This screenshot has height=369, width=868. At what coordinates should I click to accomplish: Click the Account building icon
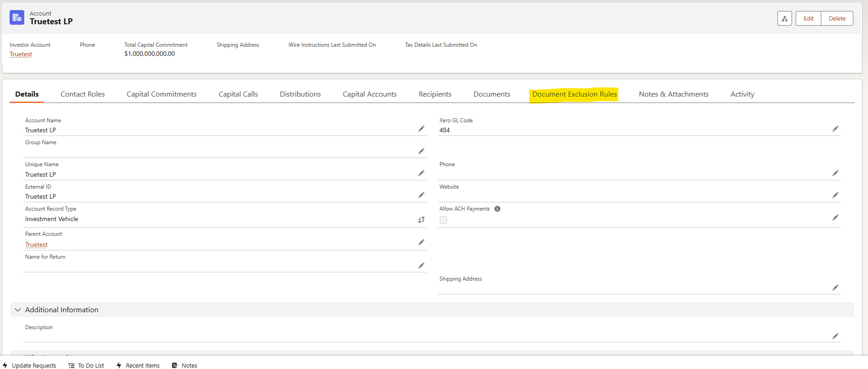17,18
